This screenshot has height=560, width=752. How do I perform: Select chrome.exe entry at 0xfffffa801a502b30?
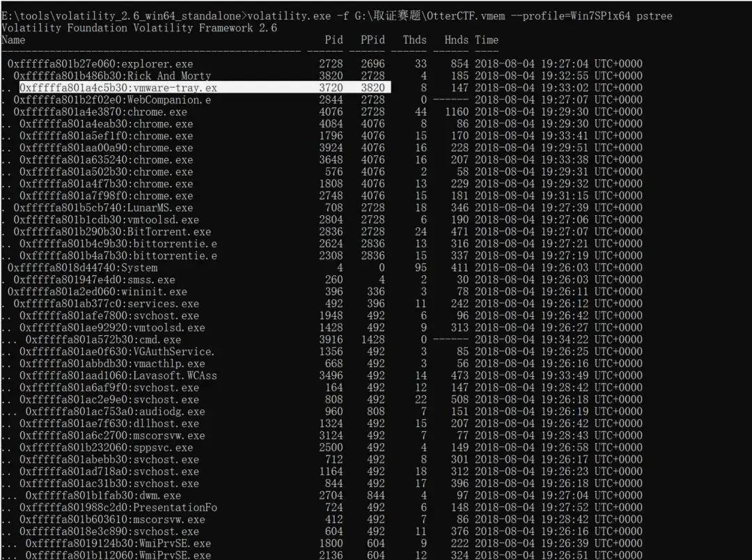pos(106,172)
